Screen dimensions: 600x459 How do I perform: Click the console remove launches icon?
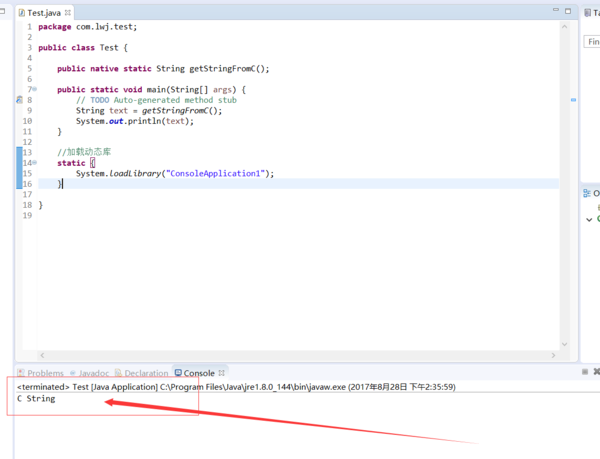597,372
